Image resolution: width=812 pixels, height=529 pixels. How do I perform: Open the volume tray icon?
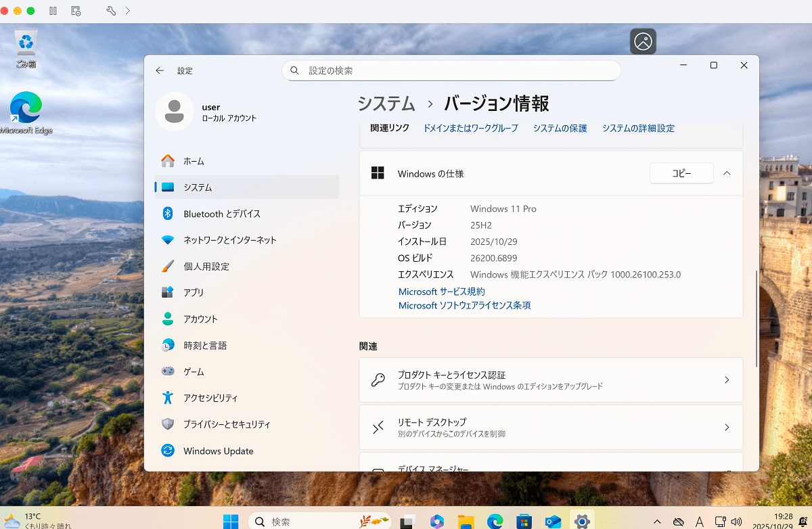[x=738, y=522]
